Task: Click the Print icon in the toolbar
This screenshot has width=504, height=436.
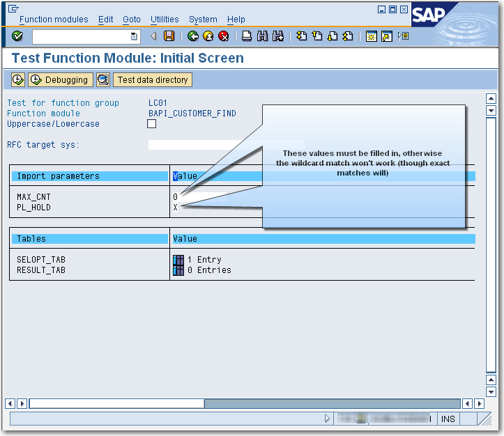Action: pyautogui.click(x=247, y=36)
